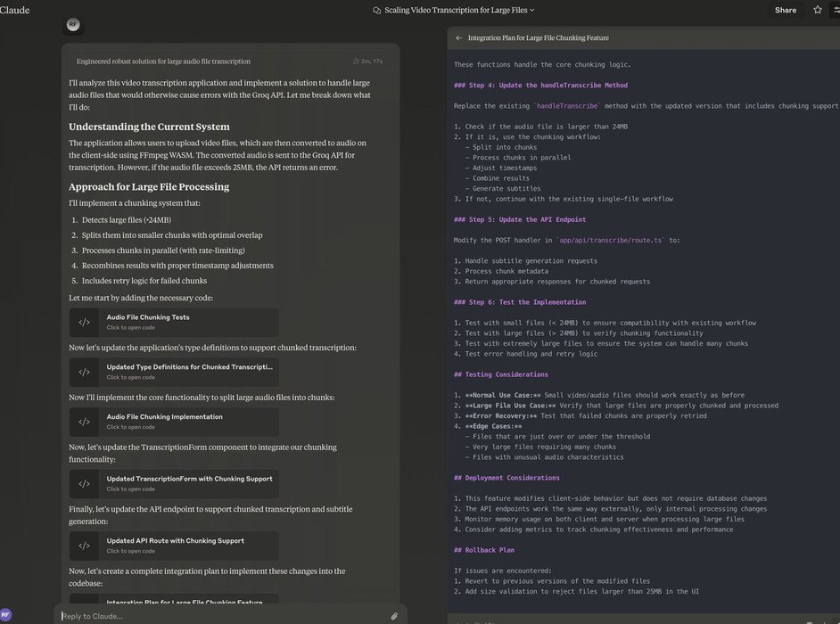Click the paperclip attach icon
This screenshot has width=840, height=624.
click(x=394, y=616)
